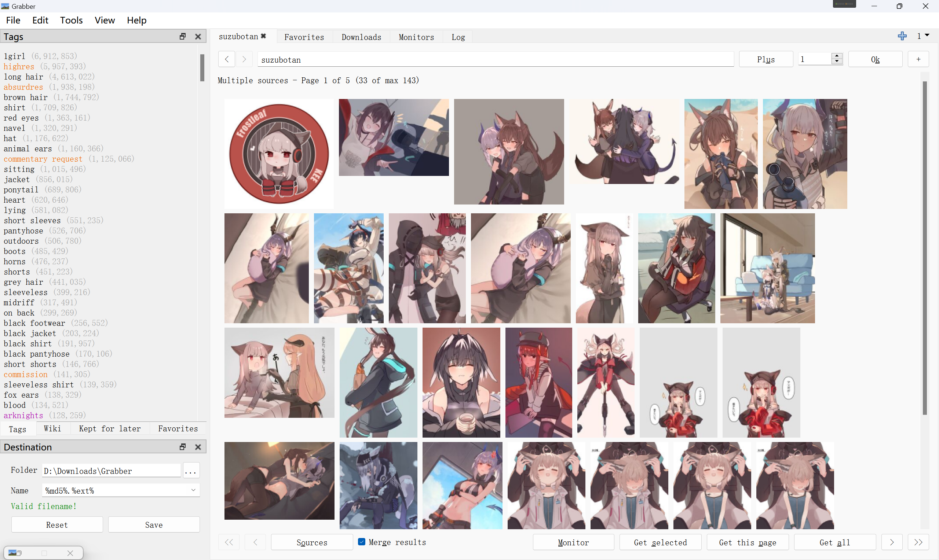
Task: Go back in search history
Action: point(227,59)
